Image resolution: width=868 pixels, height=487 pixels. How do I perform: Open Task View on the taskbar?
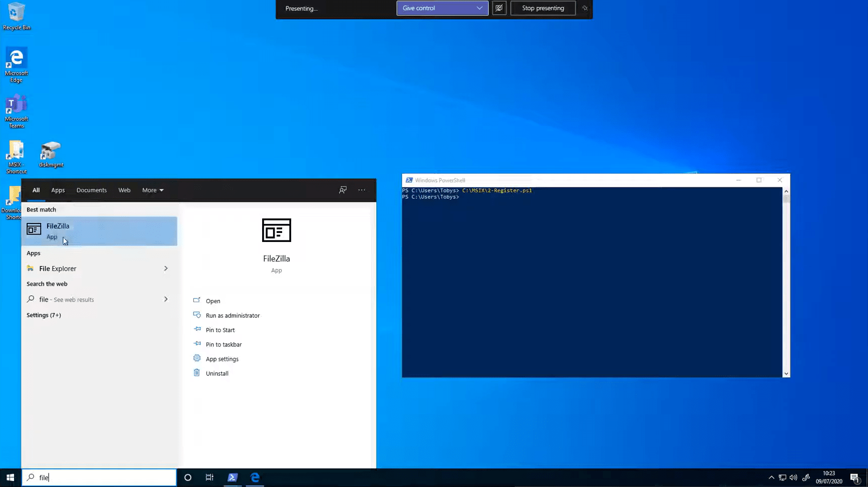point(209,477)
